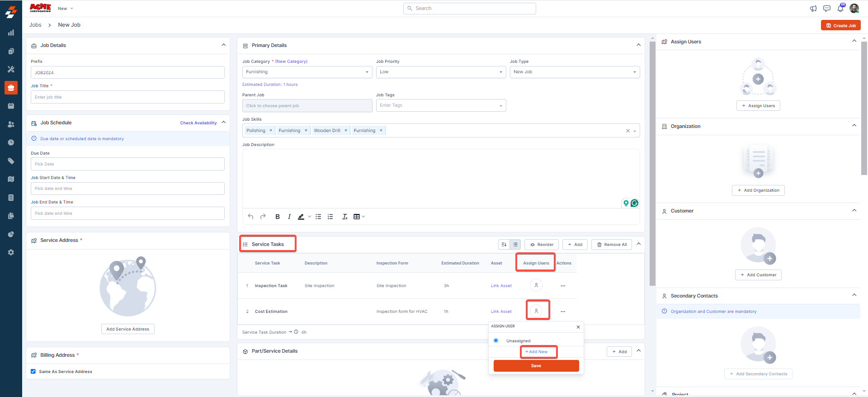Click assign user icon for Inspection Task
This screenshot has height=397, width=868.
[x=536, y=285]
